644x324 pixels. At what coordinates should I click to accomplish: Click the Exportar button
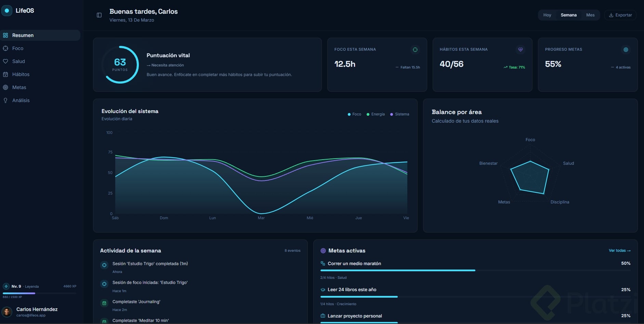(620, 15)
